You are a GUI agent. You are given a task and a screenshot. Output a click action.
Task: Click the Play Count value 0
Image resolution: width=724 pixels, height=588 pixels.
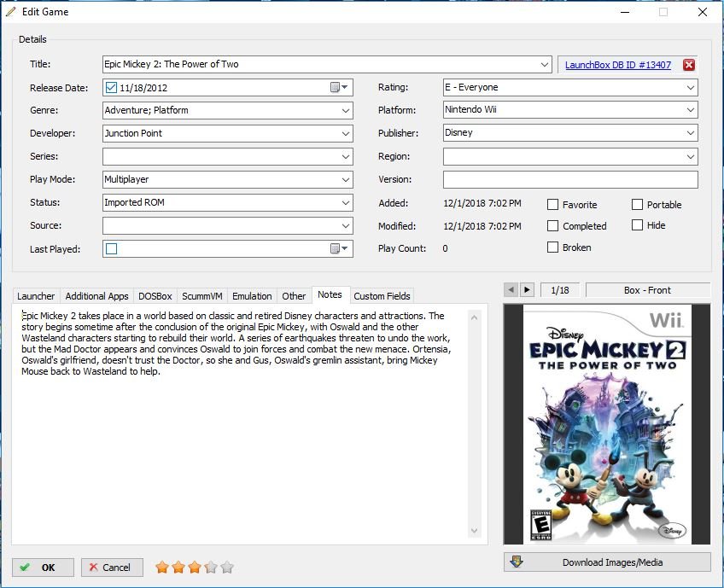(x=445, y=248)
